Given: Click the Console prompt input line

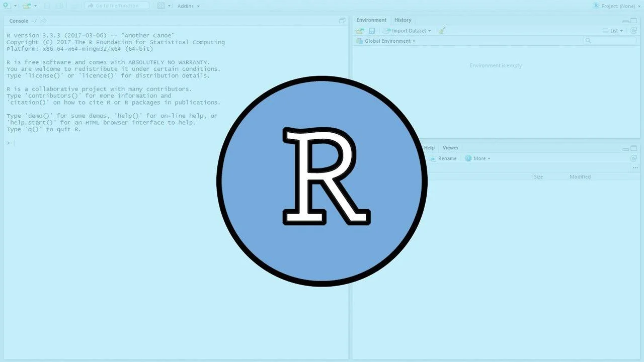Looking at the screenshot, I should (x=176, y=143).
